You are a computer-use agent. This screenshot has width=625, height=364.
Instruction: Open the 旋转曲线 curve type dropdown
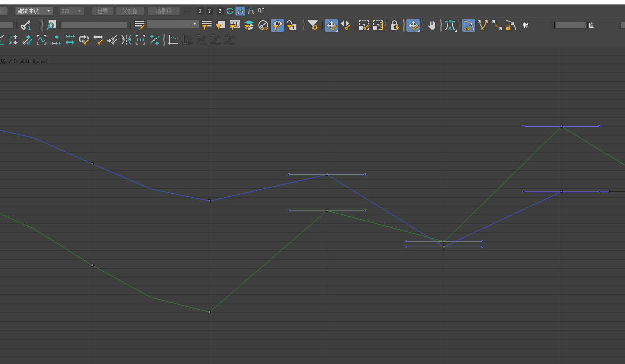coord(34,11)
